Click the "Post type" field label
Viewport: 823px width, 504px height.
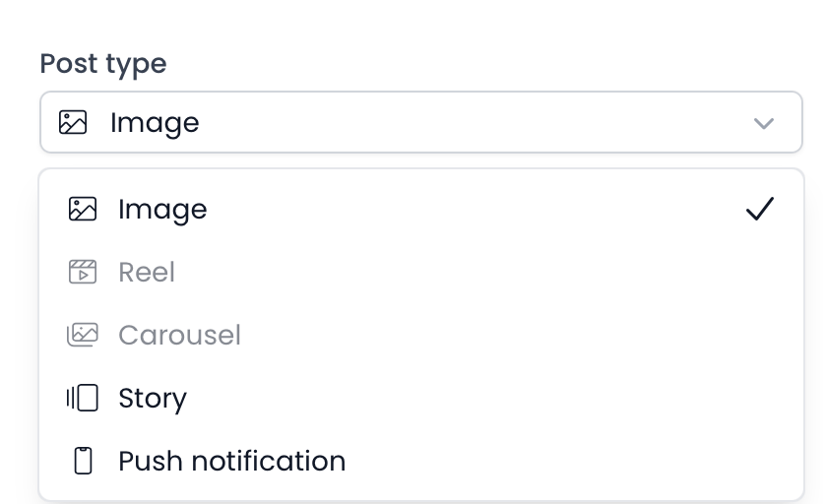[x=103, y=64]
